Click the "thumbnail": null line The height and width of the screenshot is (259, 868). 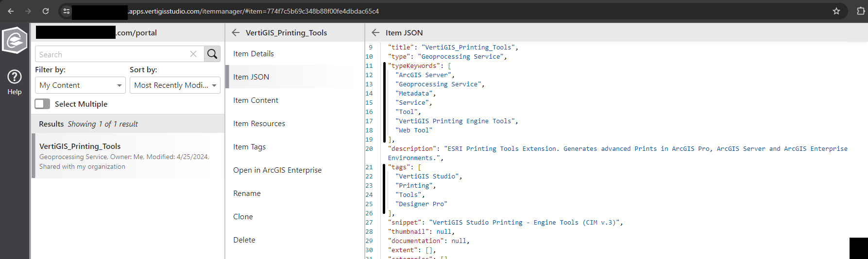[x=421, y=232]
